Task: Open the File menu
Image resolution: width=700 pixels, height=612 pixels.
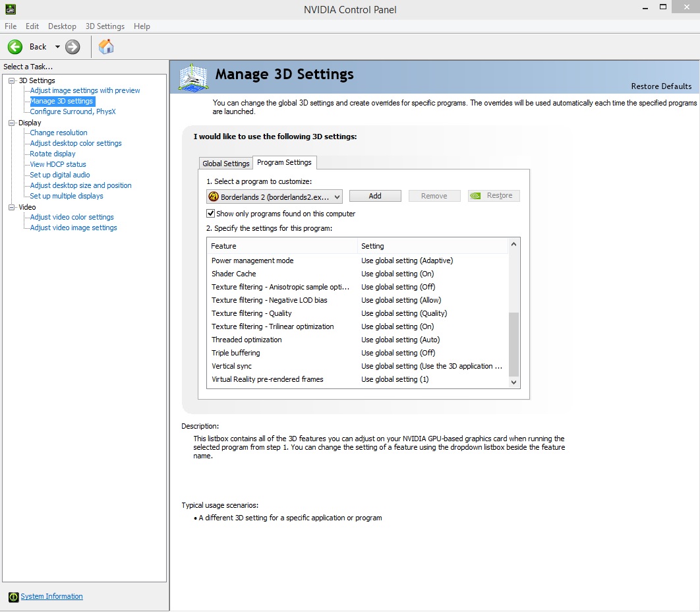Action: pyautogui.click(x=11, y=26)
